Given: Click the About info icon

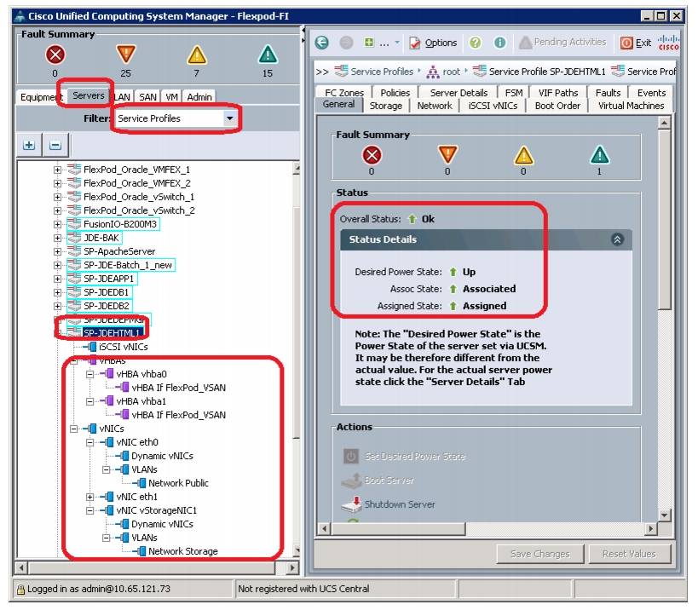Looking at the screenshot, I should 500,43.
